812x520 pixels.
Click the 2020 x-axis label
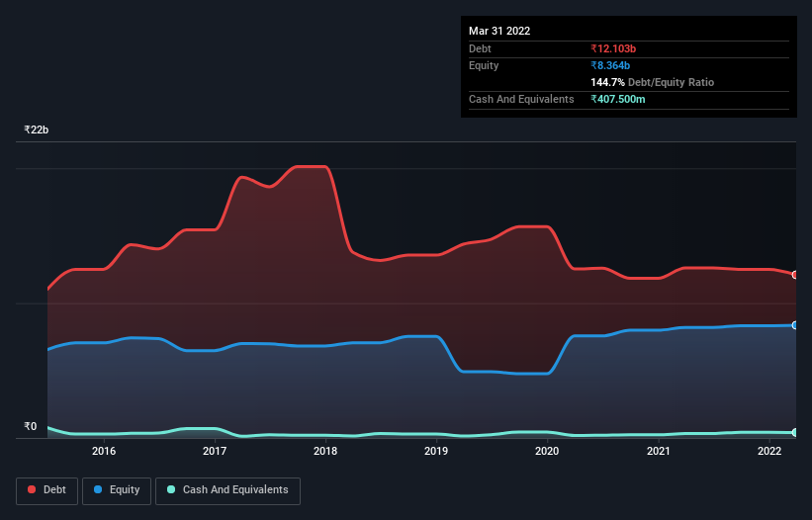pyautogui.click(x=547, y=451)
